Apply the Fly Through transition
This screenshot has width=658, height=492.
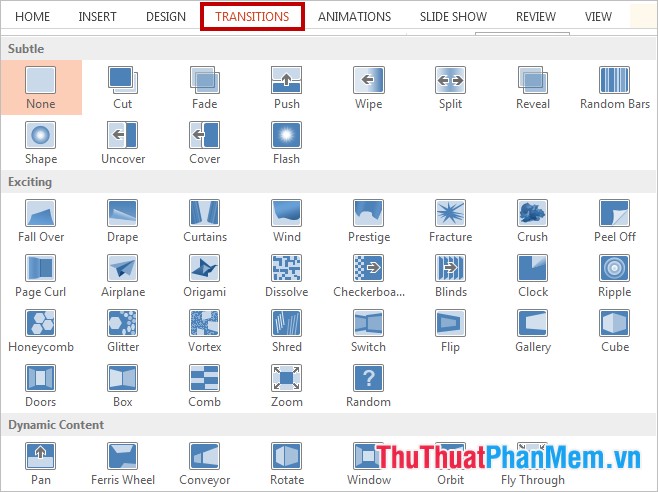click(533, 464)
